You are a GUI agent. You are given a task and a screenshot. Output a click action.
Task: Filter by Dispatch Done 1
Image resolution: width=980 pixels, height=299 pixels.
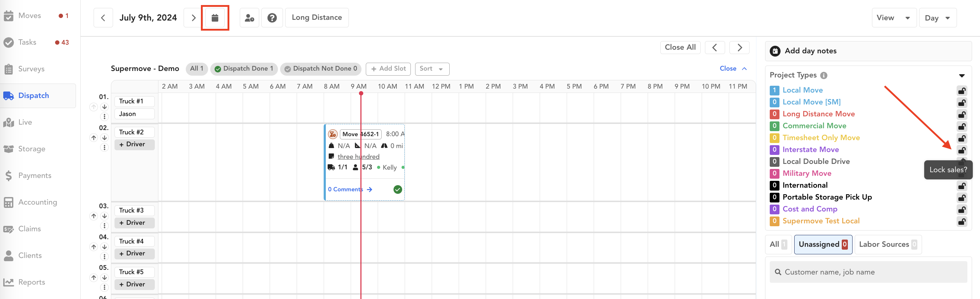click(x=244, y=69)
